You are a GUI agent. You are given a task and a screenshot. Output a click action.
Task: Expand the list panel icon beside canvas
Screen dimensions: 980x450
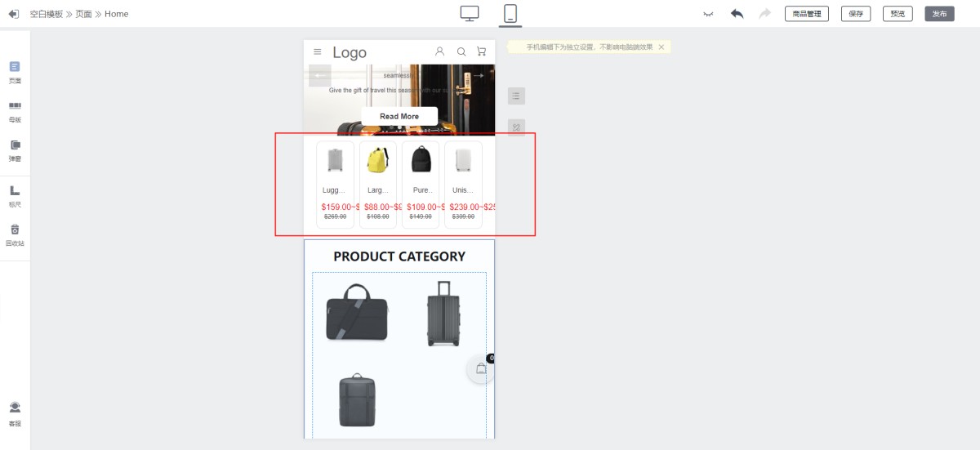516,96
